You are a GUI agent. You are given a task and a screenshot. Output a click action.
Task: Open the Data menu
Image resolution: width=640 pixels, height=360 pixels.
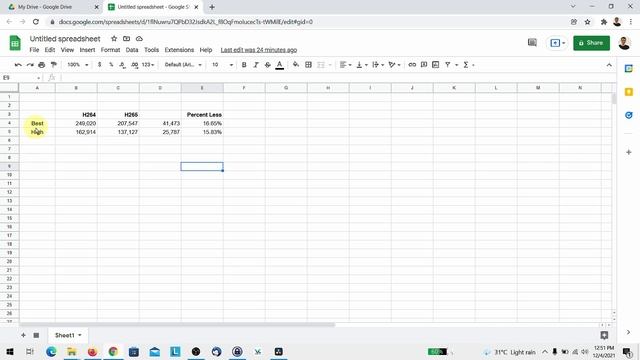[132, 50]
